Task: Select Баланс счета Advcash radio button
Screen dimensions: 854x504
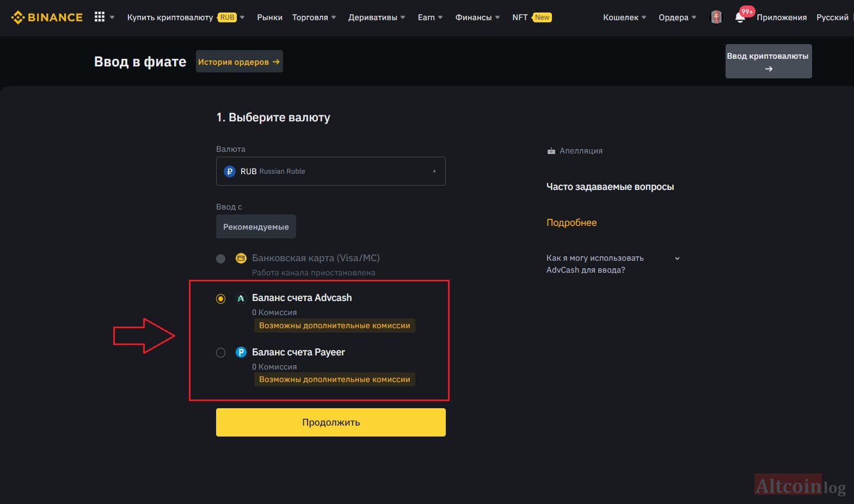Action: point(220,298)
